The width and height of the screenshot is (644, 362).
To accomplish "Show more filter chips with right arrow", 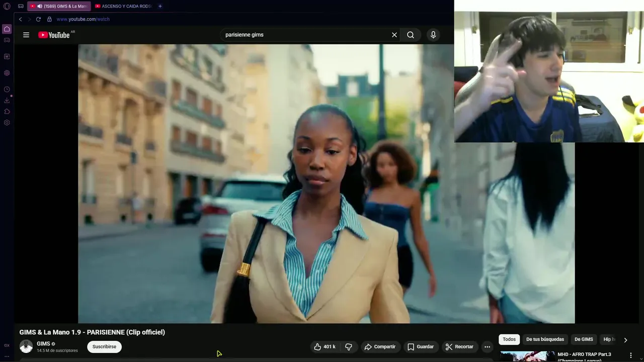I will (625, 340).
